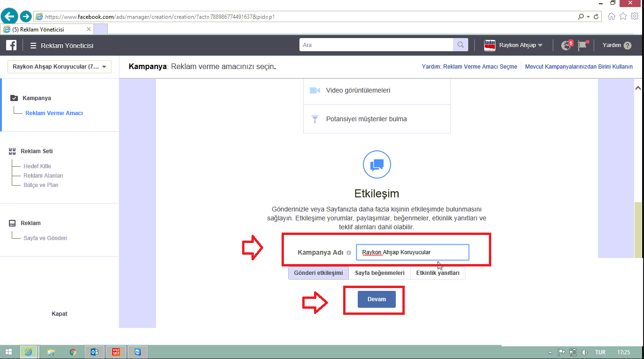Open the red GO3 app in the taskbar

(x=116, y=352)
